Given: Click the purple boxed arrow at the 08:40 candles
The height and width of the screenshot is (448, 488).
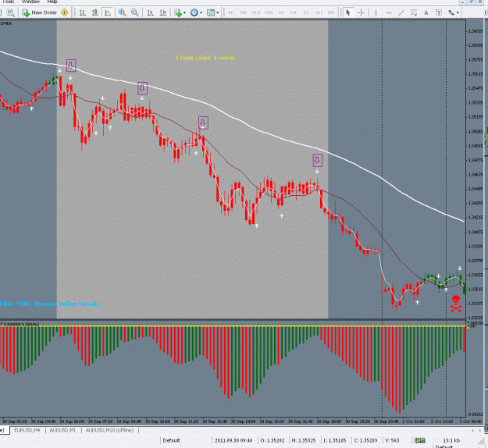Looking at the screenshot, I should click(x=142, y=88).
